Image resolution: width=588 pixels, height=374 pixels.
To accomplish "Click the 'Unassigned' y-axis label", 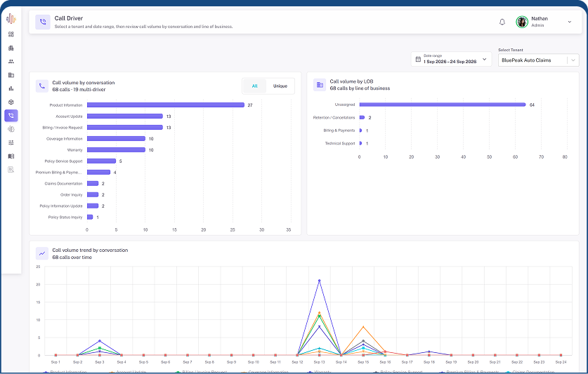I will [x=345, y=105].
